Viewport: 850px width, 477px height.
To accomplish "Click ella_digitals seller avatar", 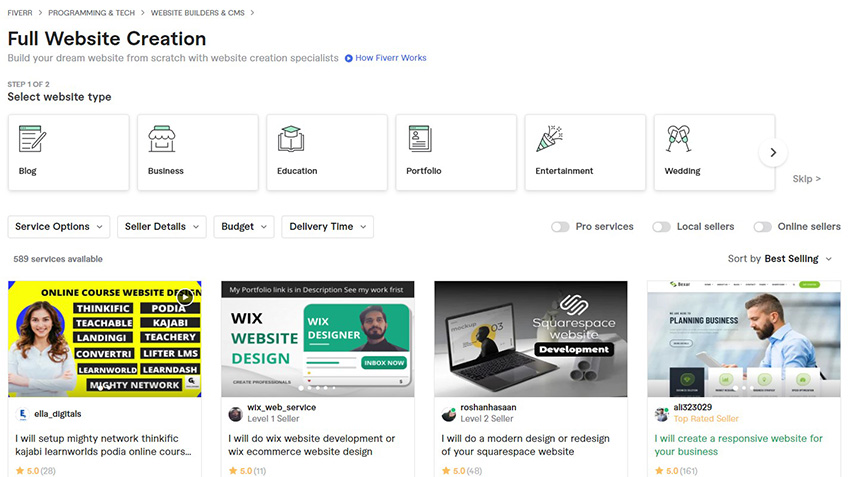I will tap(22, 414).
